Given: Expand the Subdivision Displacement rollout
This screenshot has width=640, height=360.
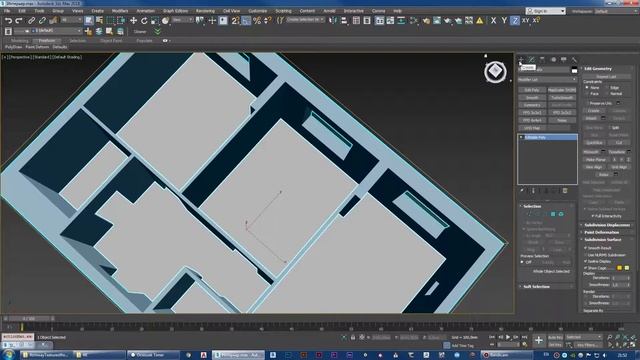Looking at the screenshot, I should (x=607, y=225).
